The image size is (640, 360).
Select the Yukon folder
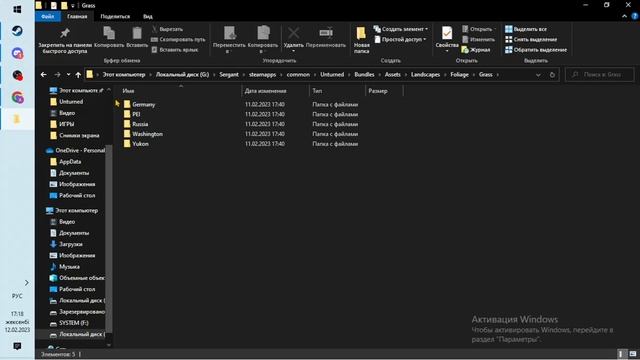click(140, 144)
